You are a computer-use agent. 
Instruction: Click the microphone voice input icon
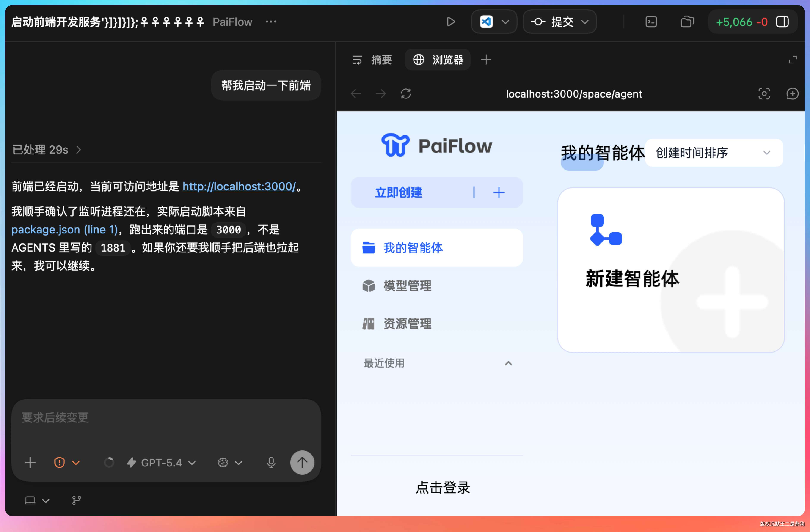[x=271, y=462]
